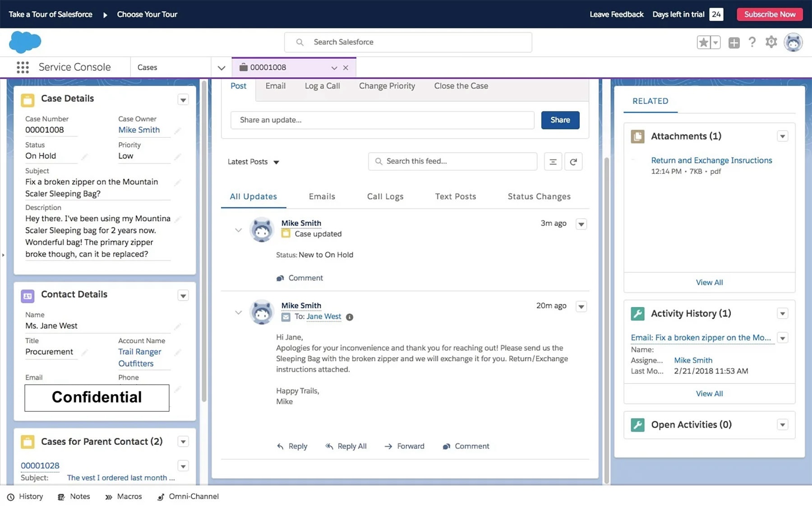812x508 pixels.
Task: Click the Share button
Action: [560, 120]
